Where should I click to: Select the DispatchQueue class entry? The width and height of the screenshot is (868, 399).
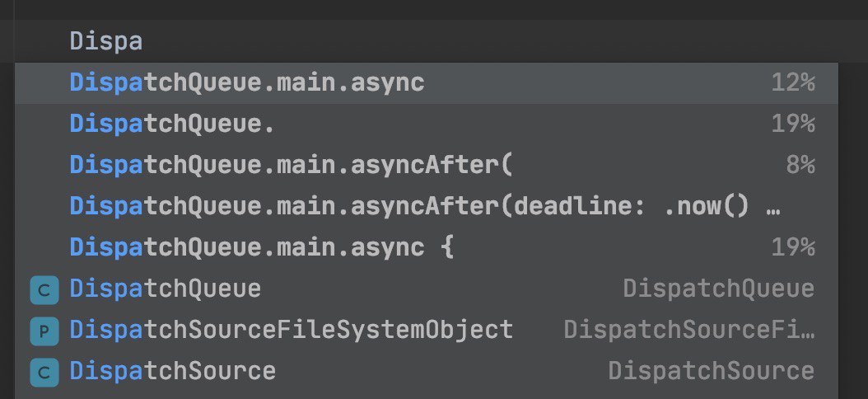click(x=166, y=289)
